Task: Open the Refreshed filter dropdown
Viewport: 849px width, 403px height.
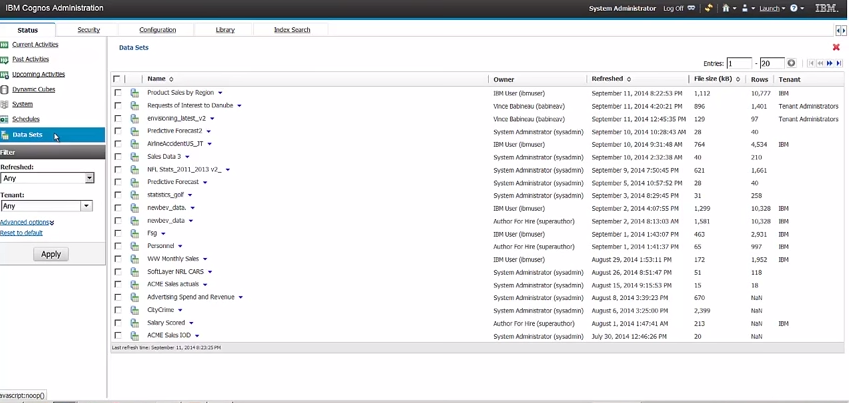Action: click(90, 178)
